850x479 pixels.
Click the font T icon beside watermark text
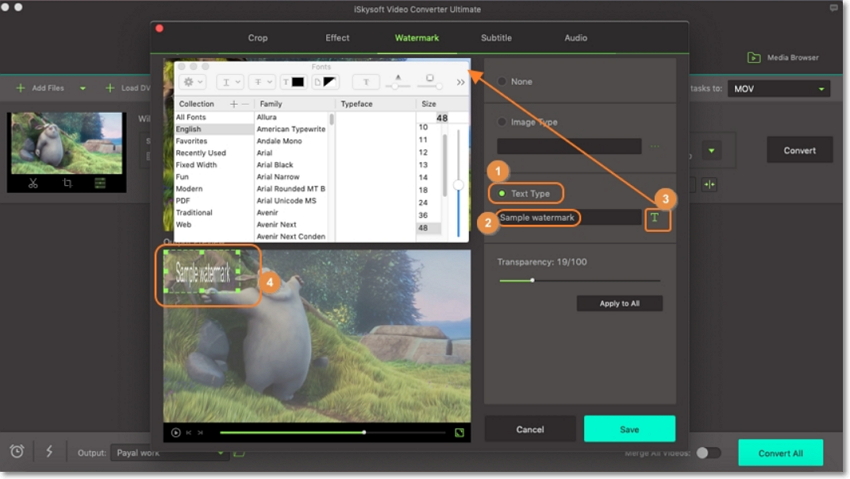(655, 217)
